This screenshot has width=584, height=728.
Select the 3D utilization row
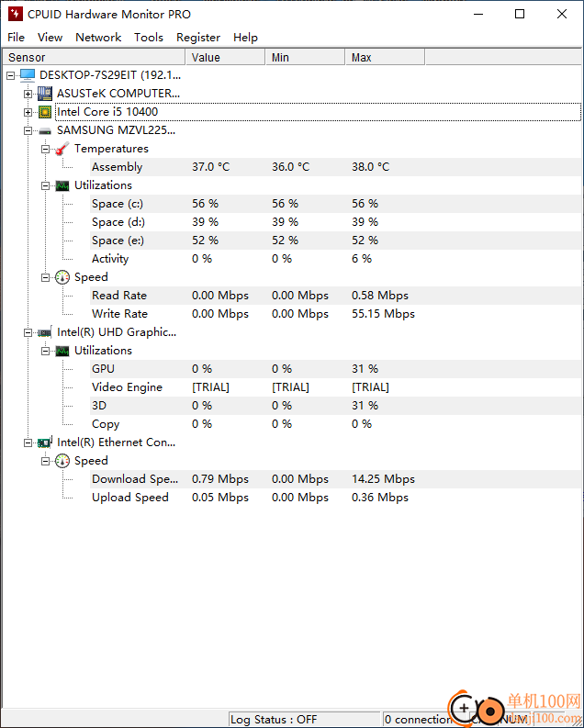[336, 406]
